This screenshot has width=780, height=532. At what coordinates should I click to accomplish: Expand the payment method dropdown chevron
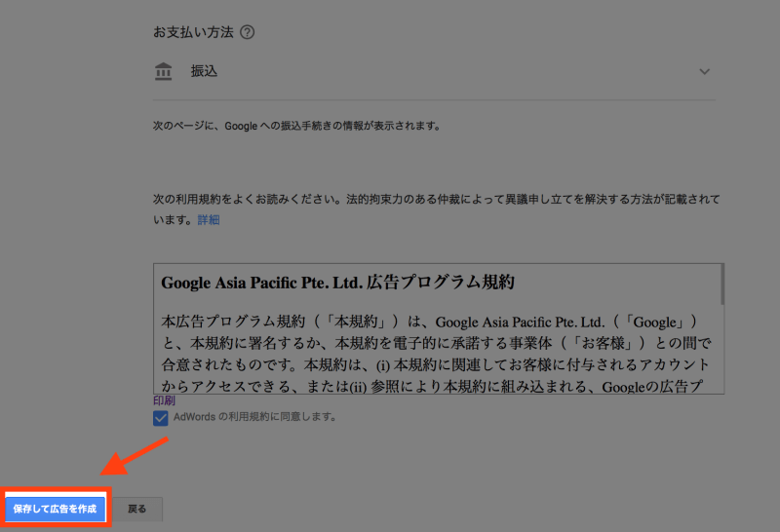pos(704,71)
